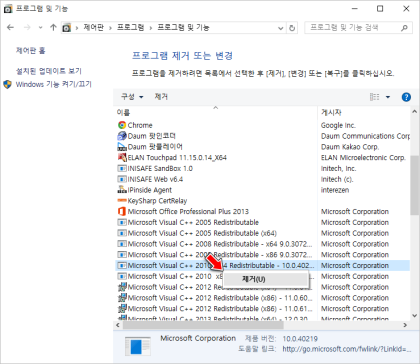
Task: Open the 제어판 홈 link
Action: coord(31,51)
